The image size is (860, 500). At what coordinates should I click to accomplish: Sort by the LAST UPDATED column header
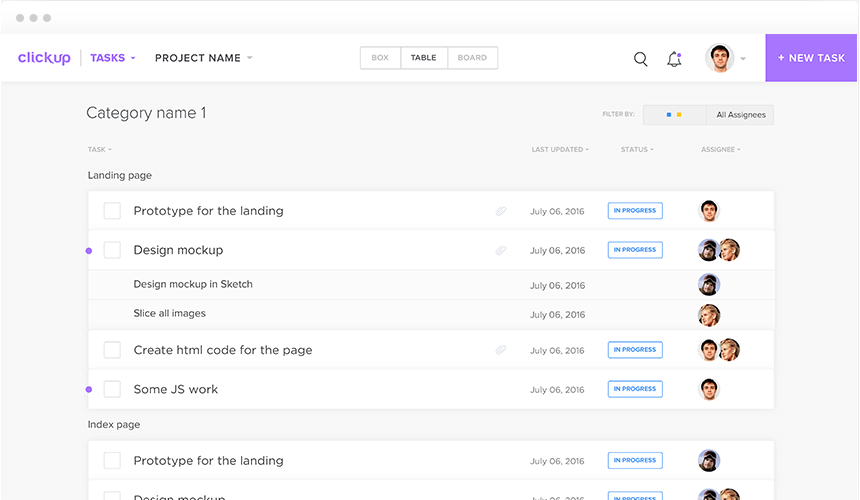point(559,150)
